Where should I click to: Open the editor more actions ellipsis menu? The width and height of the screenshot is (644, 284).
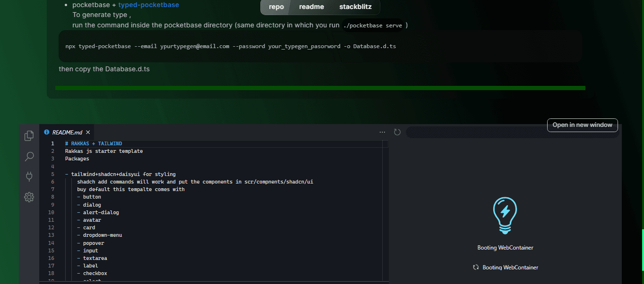click(382, 132)
